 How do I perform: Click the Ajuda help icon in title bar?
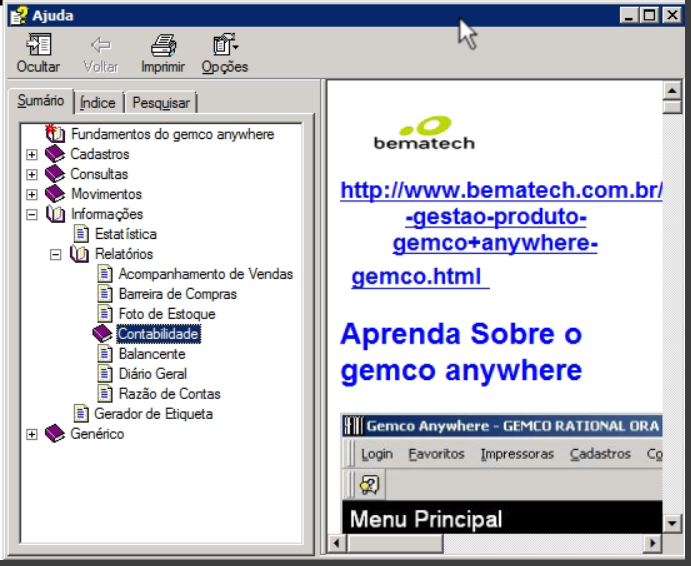(19, 15)
